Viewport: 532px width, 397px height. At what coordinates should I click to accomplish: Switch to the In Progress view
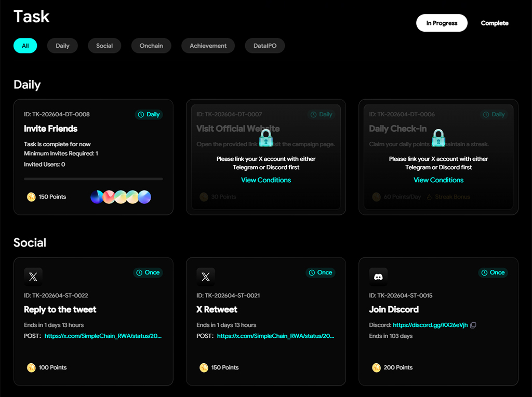(442, 23)
